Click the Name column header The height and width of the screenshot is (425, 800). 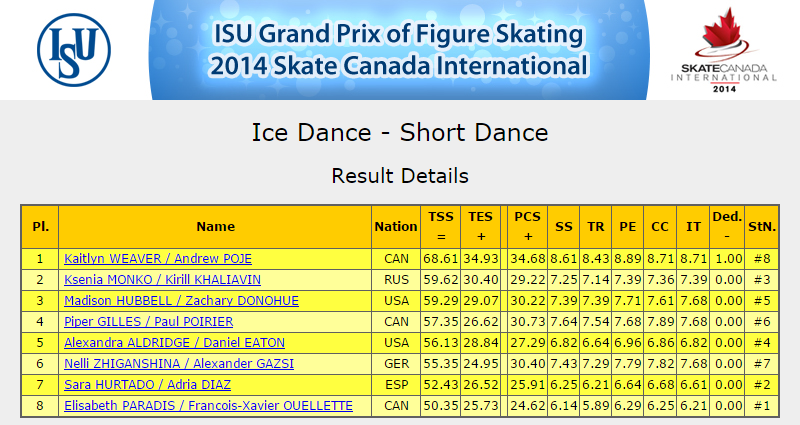point(215,227)
